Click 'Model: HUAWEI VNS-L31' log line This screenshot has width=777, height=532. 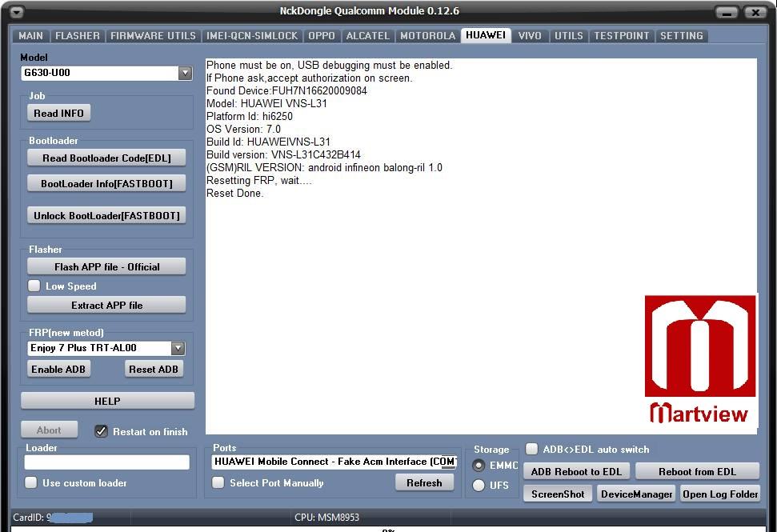266,103
